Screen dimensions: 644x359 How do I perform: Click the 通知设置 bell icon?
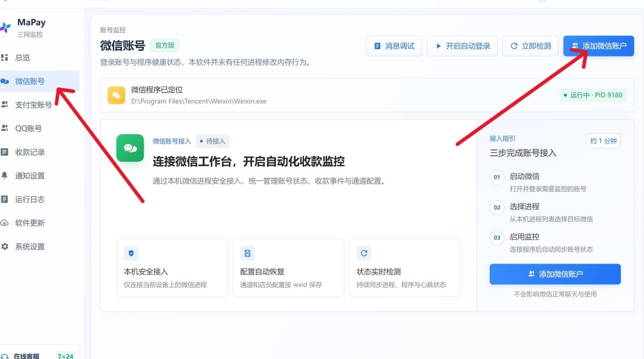[5, 176]
